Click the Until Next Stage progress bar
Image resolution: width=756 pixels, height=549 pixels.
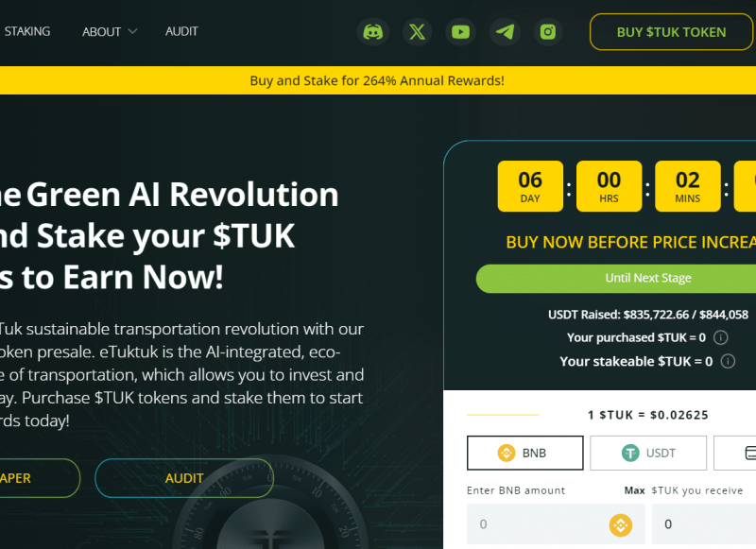616,278
